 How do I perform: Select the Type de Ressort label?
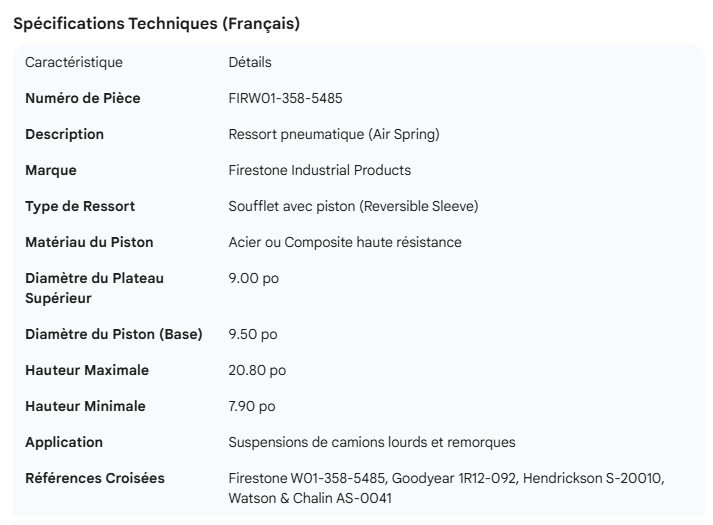coord(80,206)
